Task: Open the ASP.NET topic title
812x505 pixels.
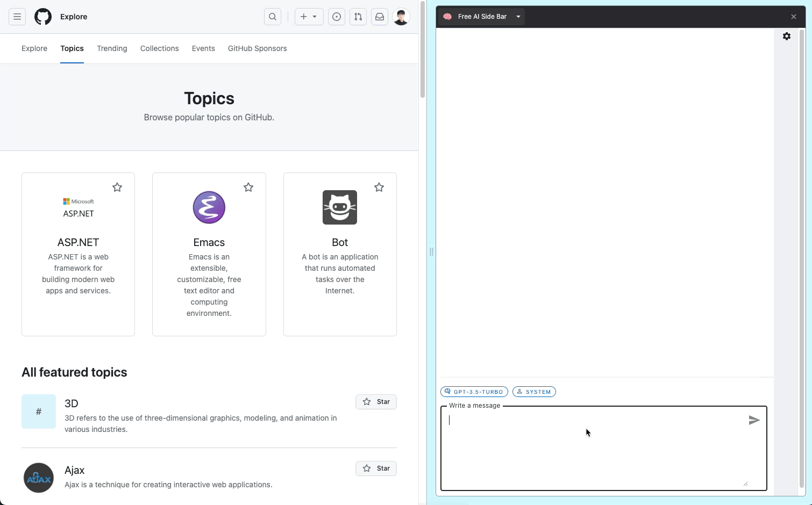Action: [x=79, y=242]
